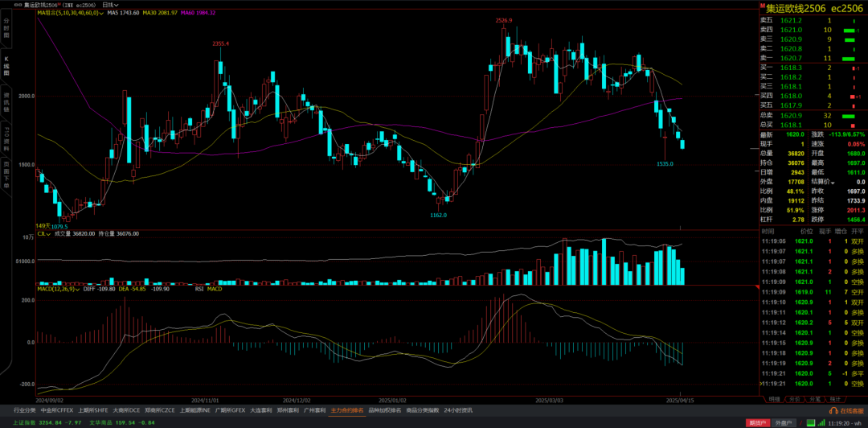
Task: Open the 在线客服 headset support icon
Action: [833, 409]
